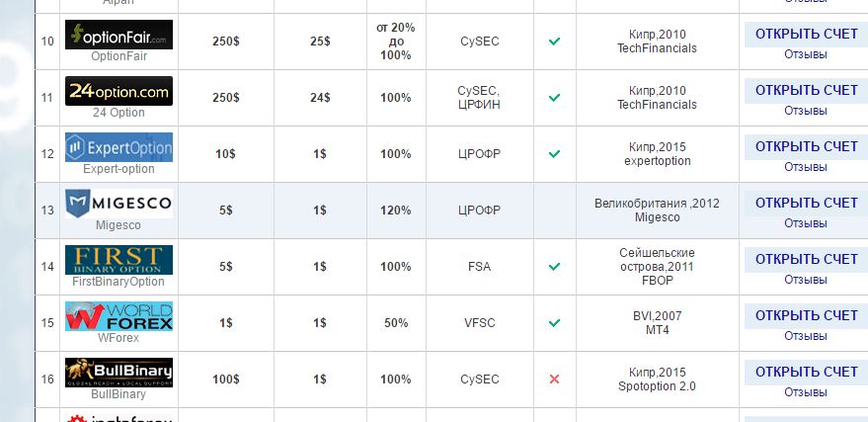Click green checkmark in OptionFair row

[554, 41]
